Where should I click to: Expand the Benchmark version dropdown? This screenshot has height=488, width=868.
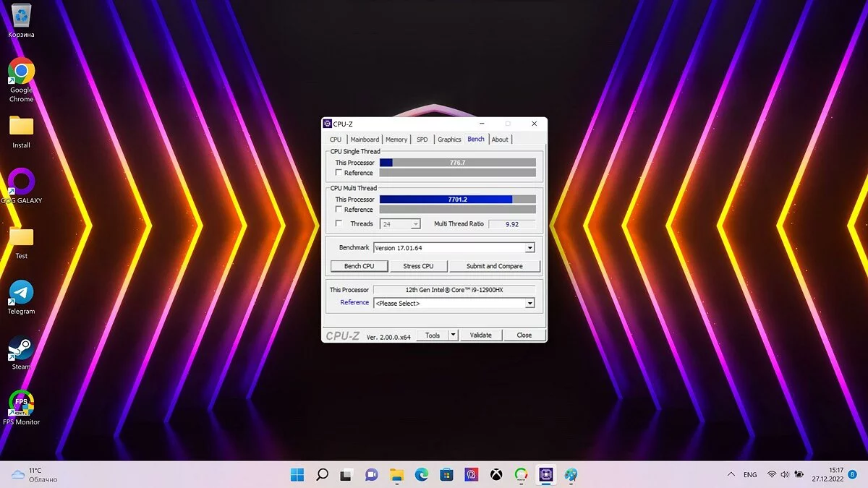pos(529,248)
